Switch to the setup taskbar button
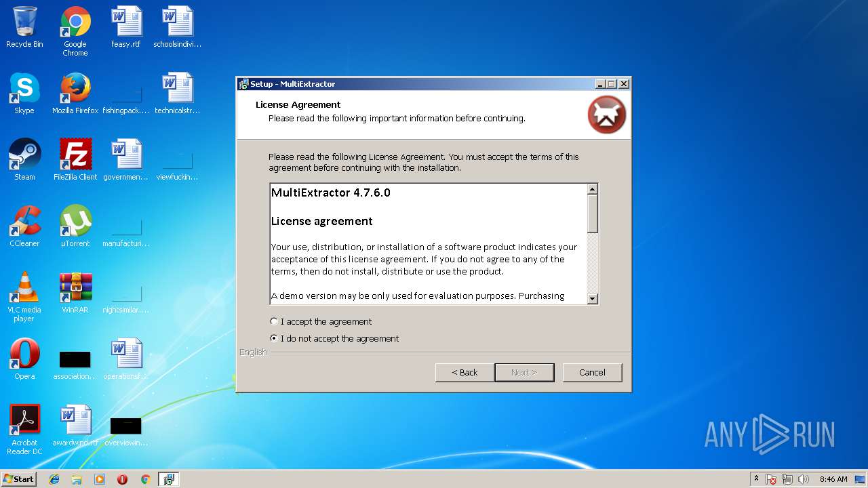The image size is (868, 488). click(x=169, y=479)
